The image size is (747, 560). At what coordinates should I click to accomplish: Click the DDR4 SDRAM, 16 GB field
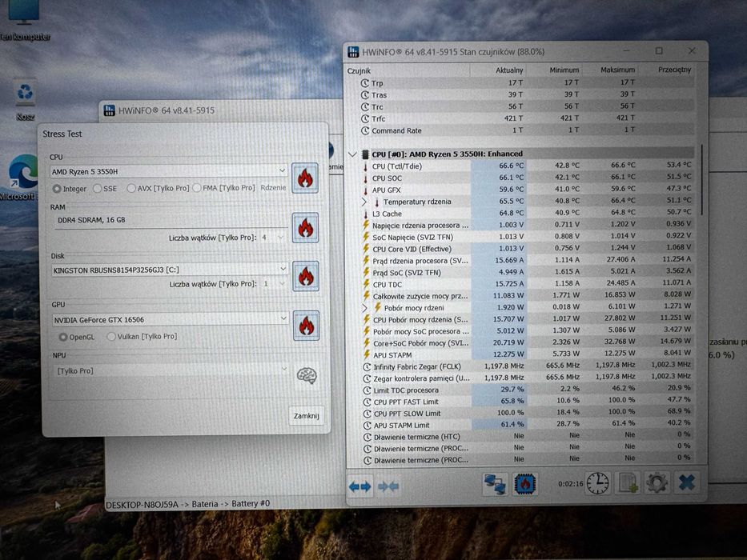(x=171, y=220)
